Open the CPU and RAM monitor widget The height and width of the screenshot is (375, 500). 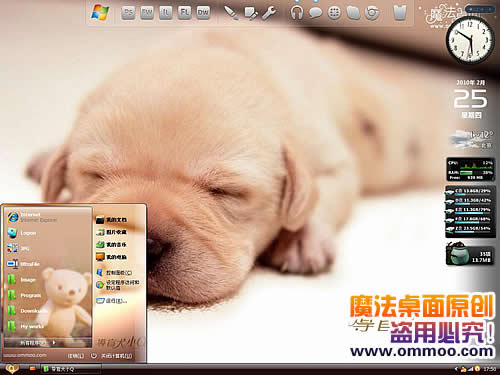(x=470, y=170)
